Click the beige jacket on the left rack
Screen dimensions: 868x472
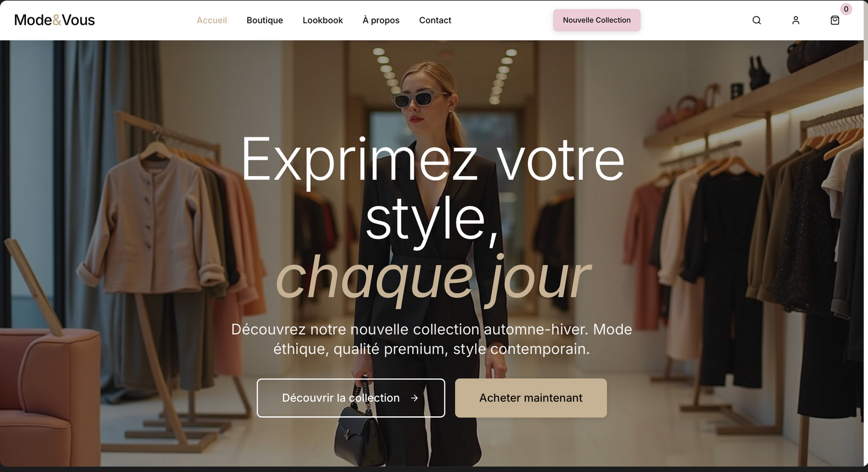pyautogui.click(x=152, y=223)
